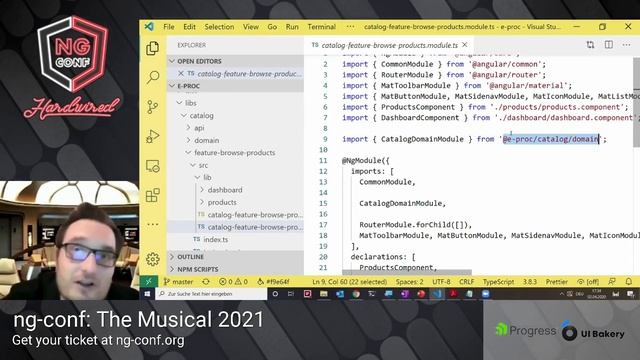Image resolution: width=640 pixels, height=360 pixels.
Task: Toggle the eye [off] status bar item
Action: (588, 282)
